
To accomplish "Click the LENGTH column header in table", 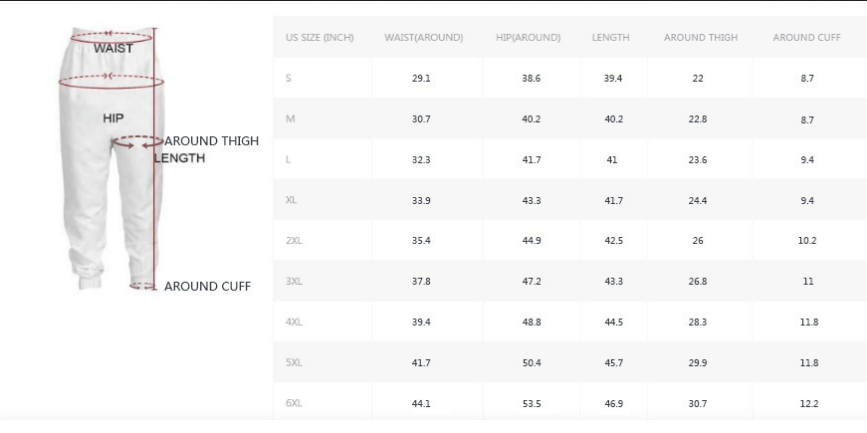I will tap(610, 37).
